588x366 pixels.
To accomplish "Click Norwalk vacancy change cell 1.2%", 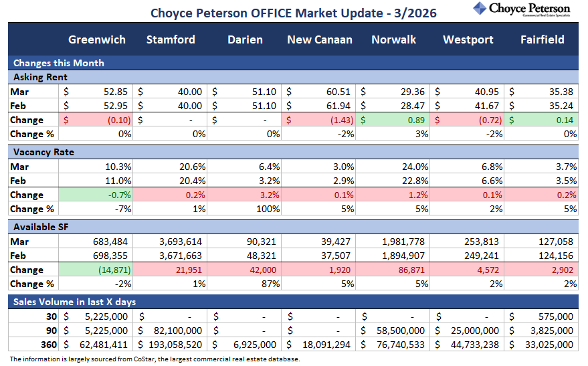I will coord(393,195).
